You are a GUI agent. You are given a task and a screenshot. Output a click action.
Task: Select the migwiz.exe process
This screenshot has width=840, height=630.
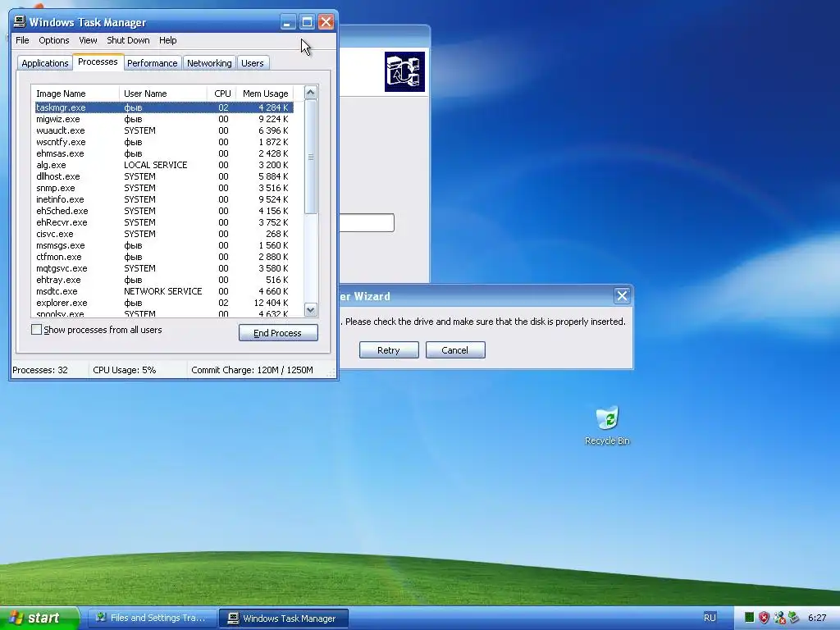[164, 119]
